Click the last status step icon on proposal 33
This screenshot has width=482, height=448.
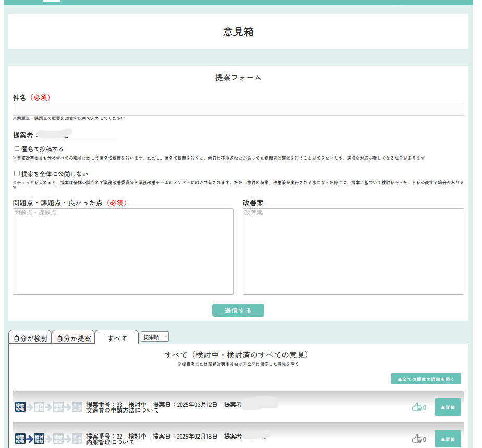[77, 407]
